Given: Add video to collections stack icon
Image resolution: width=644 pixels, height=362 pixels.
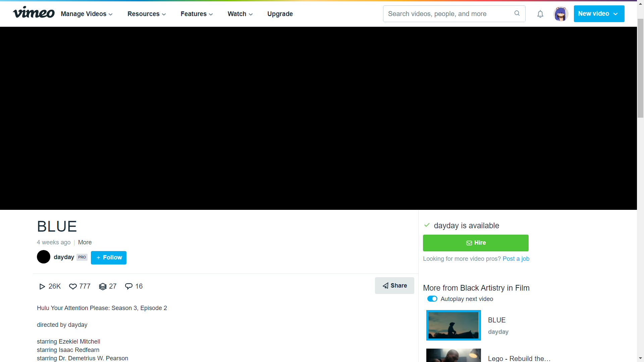Looking at the screenshot, I should click(103, 286).
